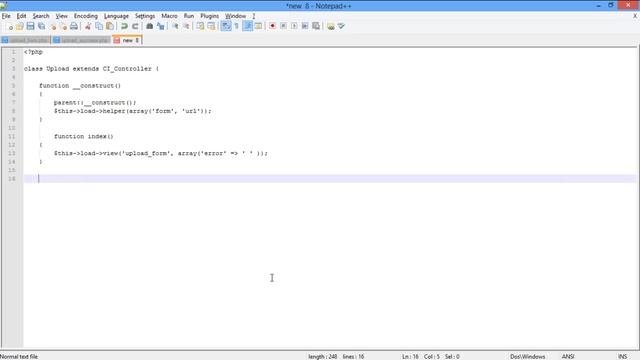Screen dimensions: 640x360
Task: Click 'Normal text file' status text
Action: 19,356
